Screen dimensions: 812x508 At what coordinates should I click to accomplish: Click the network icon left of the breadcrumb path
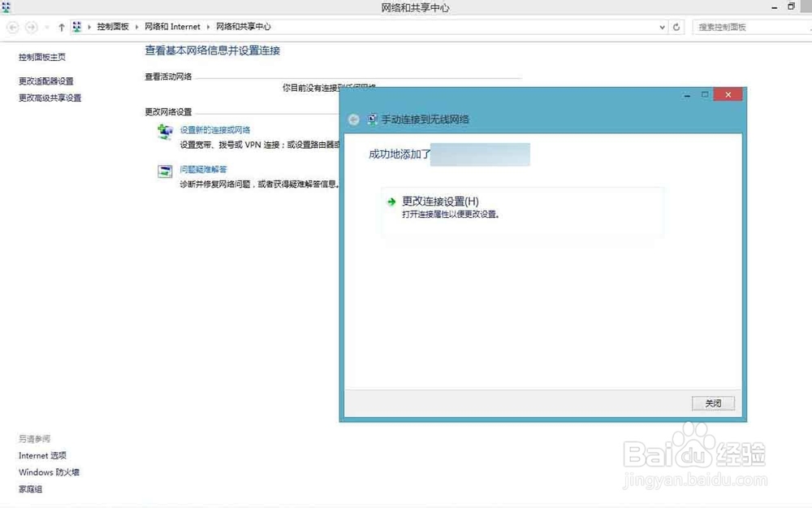[x=76, y=26]
